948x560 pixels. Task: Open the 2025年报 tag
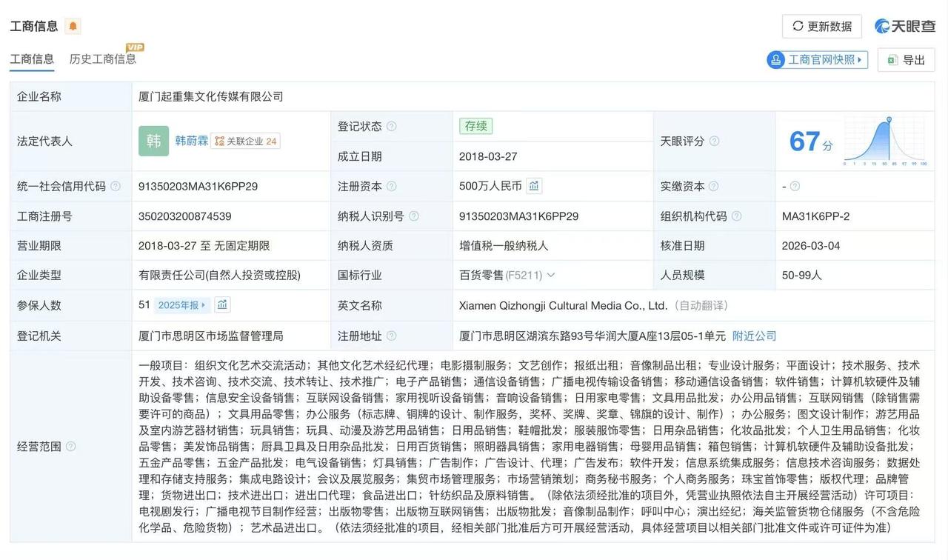click(x=183, y=305)
